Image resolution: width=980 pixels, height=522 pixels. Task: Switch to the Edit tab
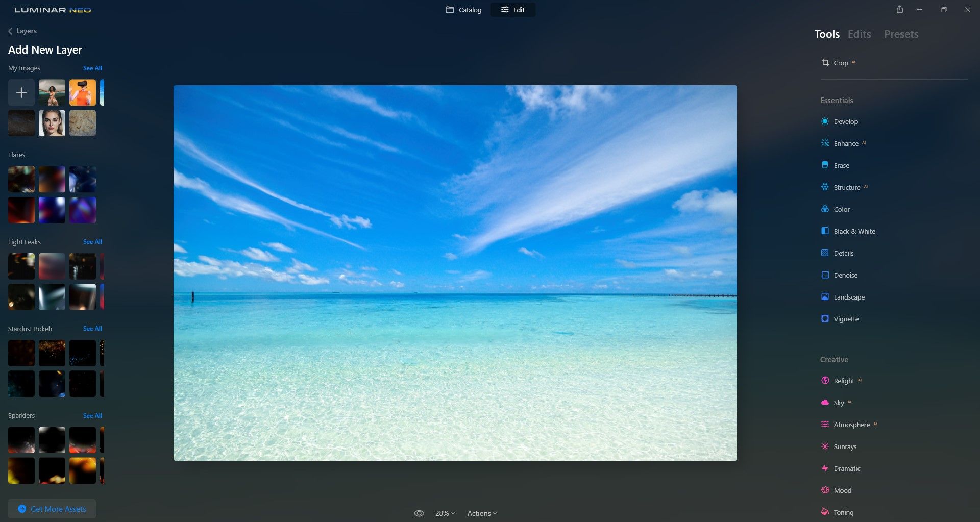pyautogui.click(x=513, y=10)
